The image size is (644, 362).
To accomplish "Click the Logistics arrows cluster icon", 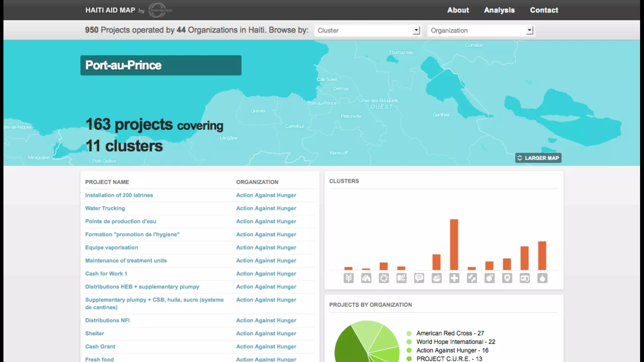I will 472,278.
